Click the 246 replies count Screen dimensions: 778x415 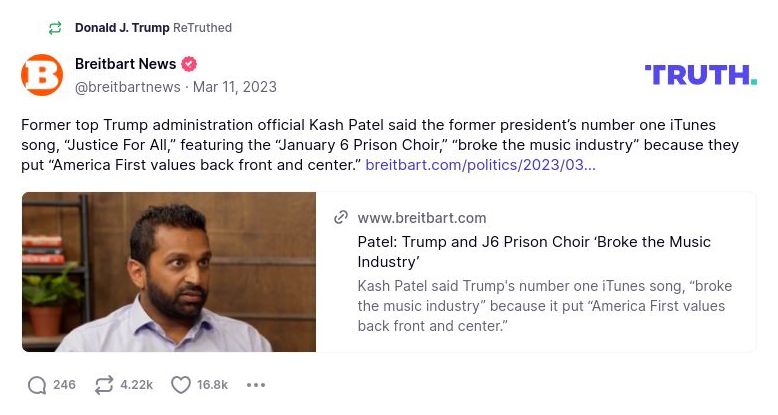tap(64, 385)
